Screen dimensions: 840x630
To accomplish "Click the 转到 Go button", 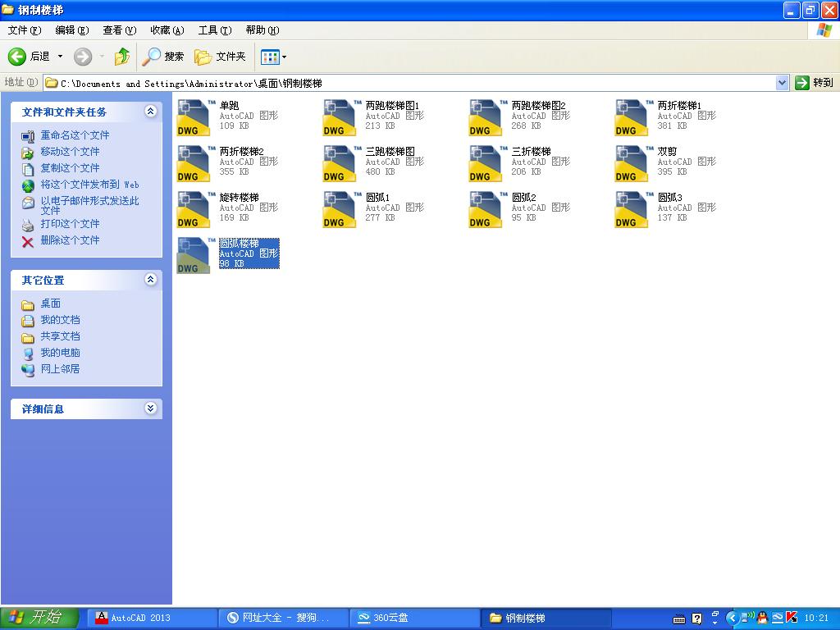I will point(815,83).
